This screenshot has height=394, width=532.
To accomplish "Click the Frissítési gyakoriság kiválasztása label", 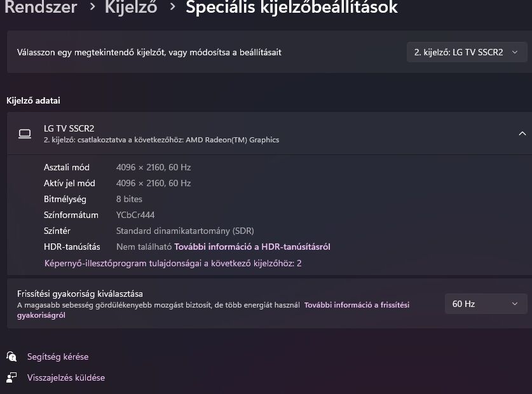I will (80, 294).
